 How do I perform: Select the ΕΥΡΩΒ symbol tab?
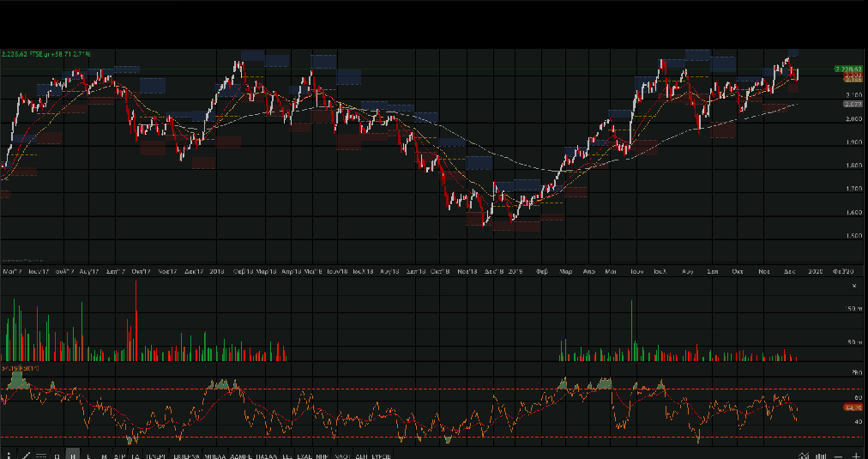coord(382,455)
